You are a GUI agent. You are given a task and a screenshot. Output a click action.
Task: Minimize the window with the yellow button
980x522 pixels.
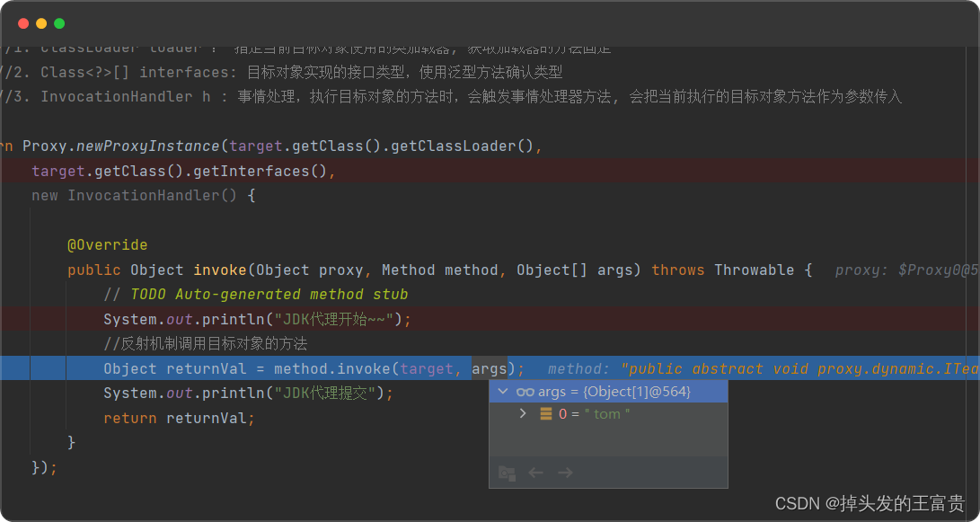pyautogui.click(x=41, y=23)
